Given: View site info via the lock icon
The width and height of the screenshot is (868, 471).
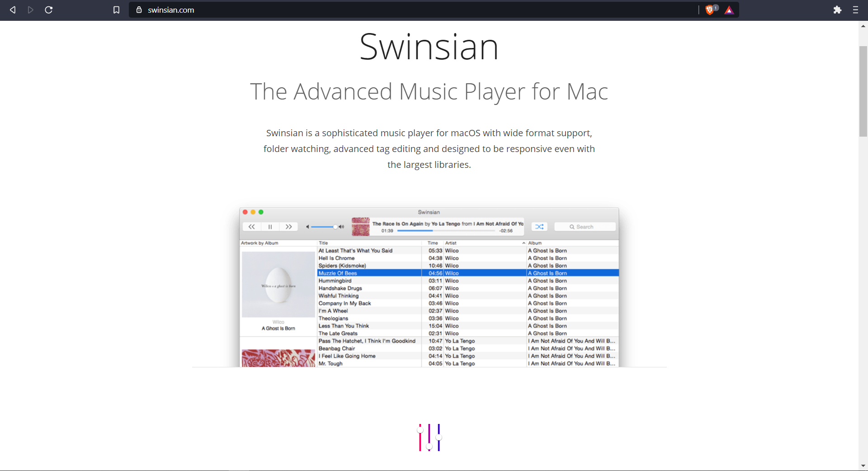Looking at the screenshot, I should click(139, 10).
